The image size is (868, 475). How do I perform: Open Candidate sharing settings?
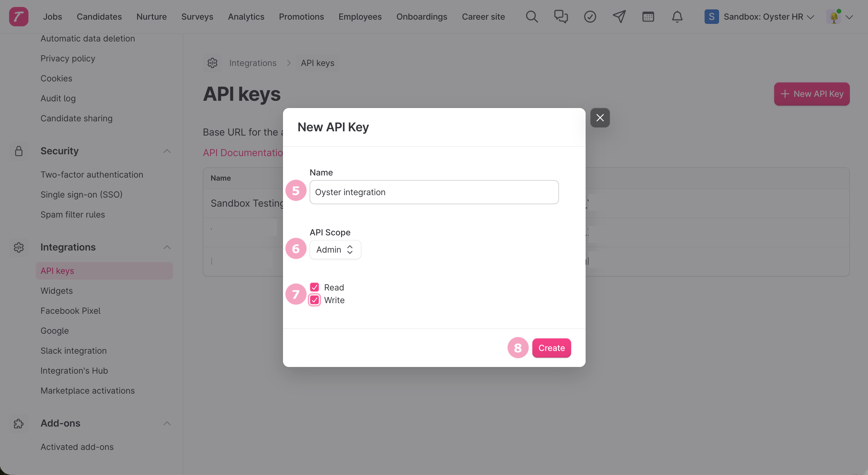[77, 118]
